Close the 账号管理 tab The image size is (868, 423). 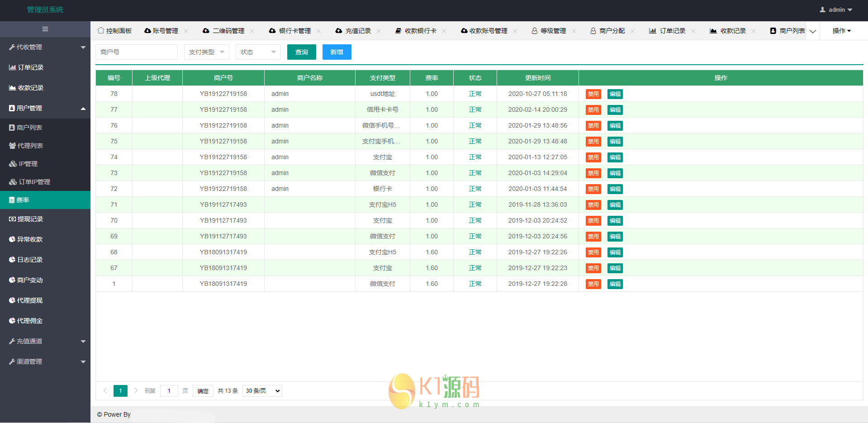pos(186,31)
